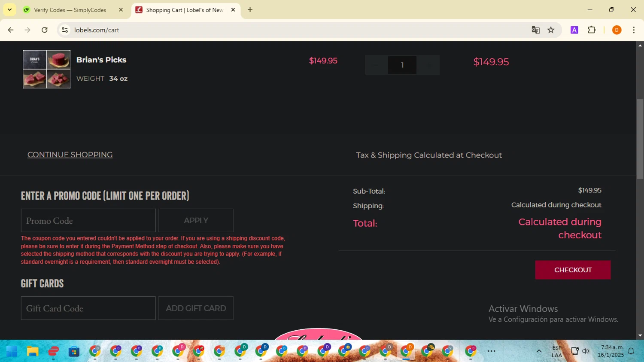Select the Shopping Cart Lobel's tab

[x=185, y=10]
